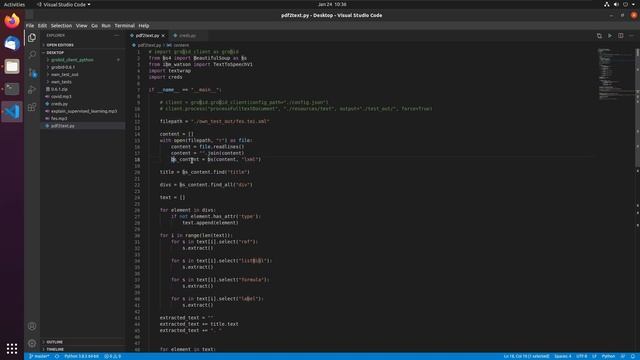
Task: Open the View menu
Action: click(x=81, y=25)
